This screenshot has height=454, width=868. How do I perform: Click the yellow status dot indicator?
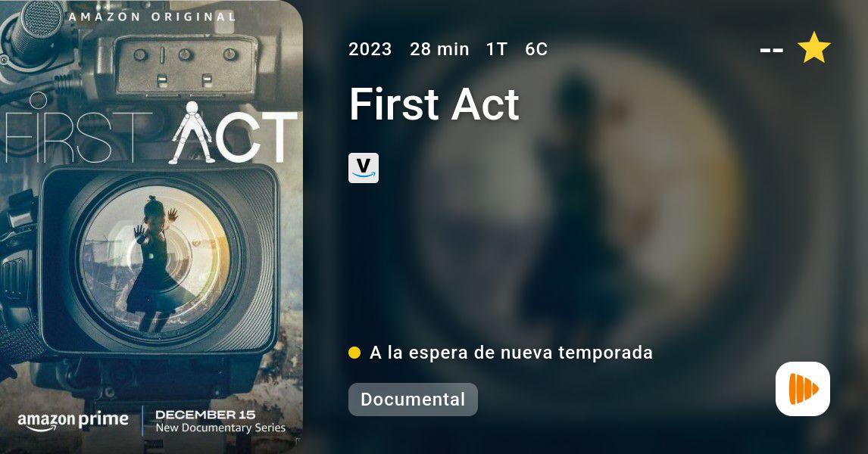[354, 353]
